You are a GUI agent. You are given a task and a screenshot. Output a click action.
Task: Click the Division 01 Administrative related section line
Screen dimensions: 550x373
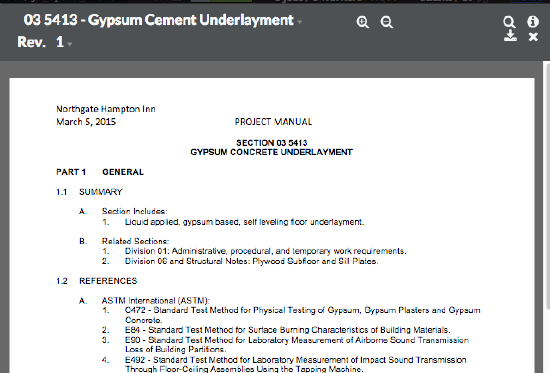(266, 251)
